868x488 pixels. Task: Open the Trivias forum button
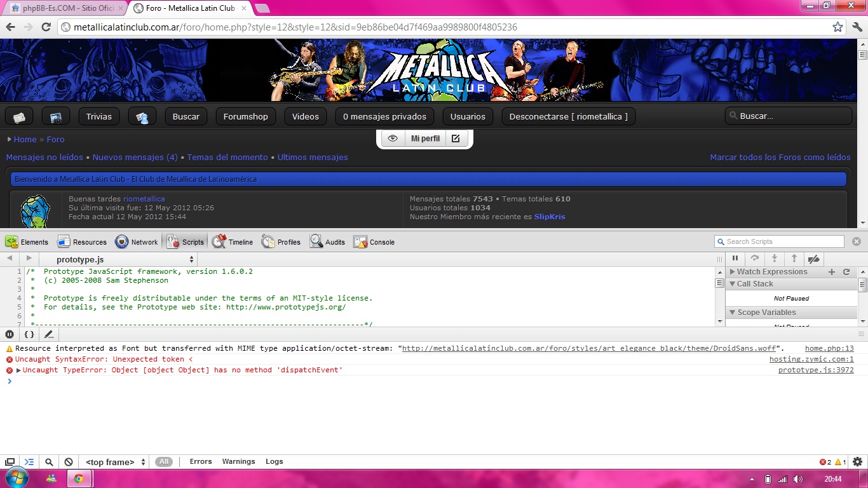99,116
